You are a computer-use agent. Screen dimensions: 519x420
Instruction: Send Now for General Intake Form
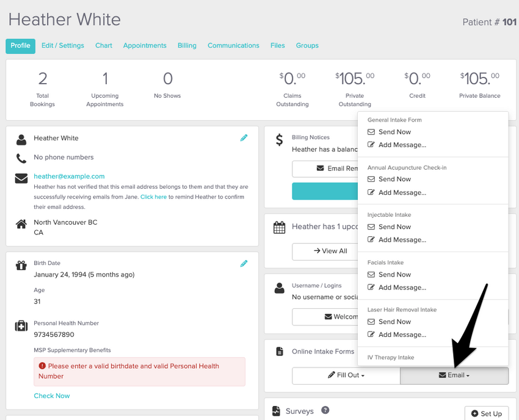tap(390, 132)
